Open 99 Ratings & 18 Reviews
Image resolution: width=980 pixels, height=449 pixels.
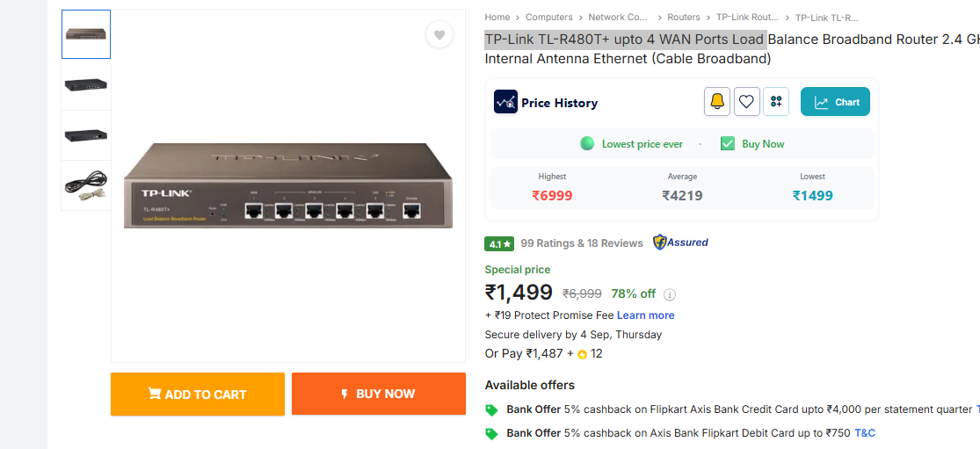pyautogui.click(x=582, y=243)
